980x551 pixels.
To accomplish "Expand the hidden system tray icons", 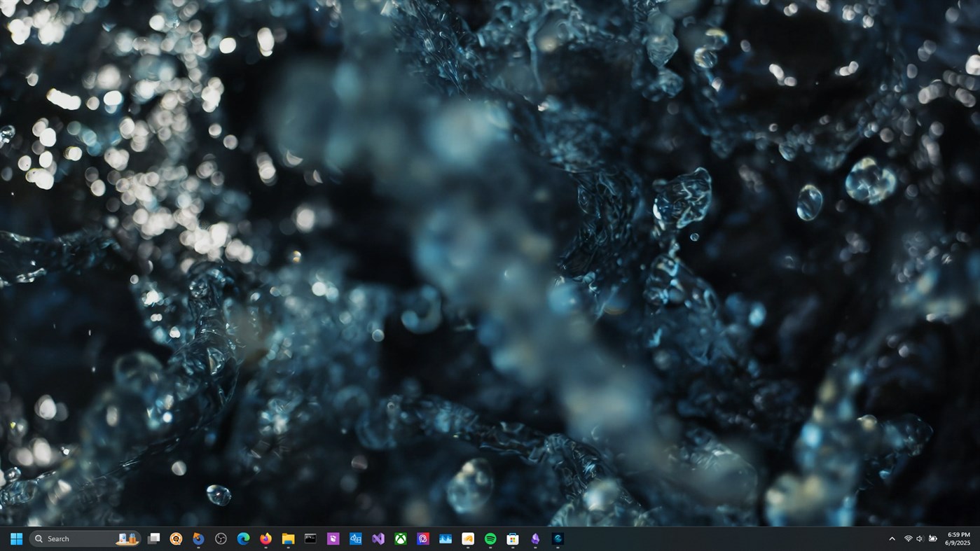I will coord(891,538).
